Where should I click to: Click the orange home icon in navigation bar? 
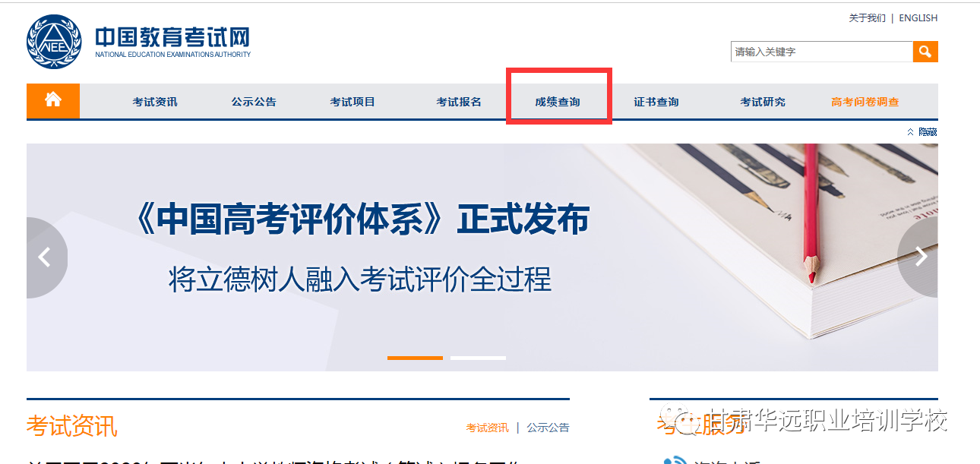(52, 100)
